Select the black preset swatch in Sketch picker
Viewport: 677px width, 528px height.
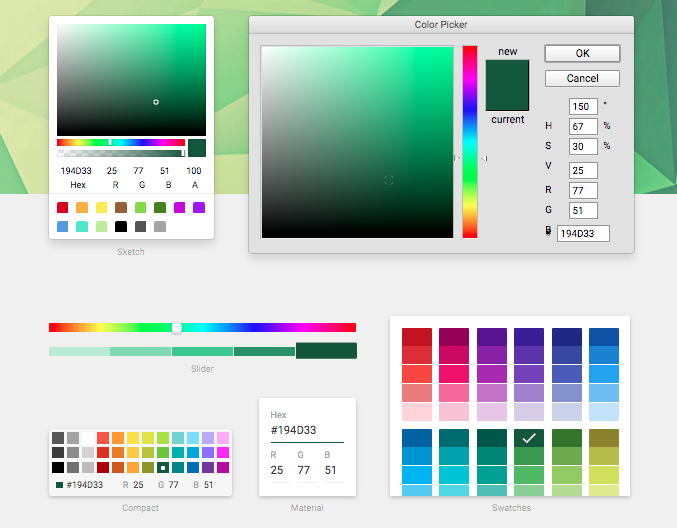coord(121,227)
